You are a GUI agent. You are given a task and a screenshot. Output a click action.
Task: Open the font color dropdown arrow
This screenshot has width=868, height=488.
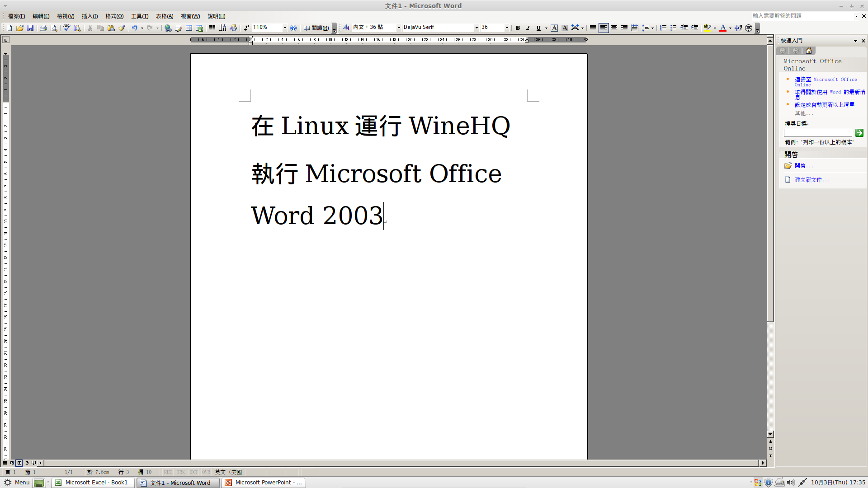730,28
